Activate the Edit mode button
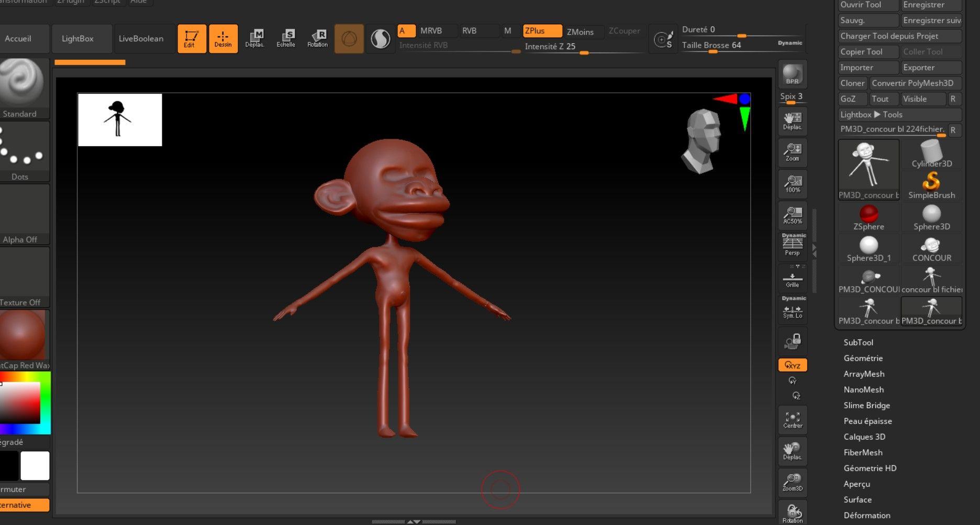 [x=191, y=39]
